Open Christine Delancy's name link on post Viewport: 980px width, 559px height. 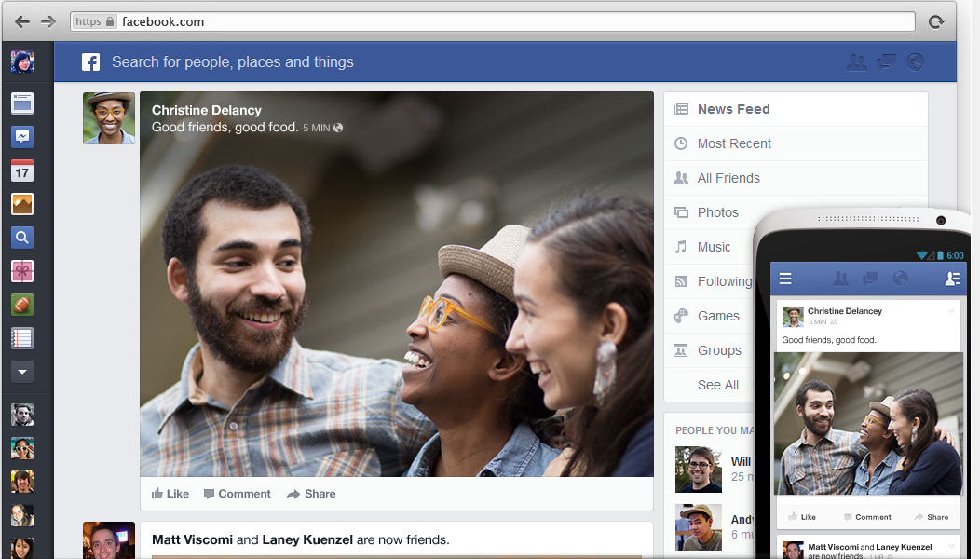click(x=206, y=110)
